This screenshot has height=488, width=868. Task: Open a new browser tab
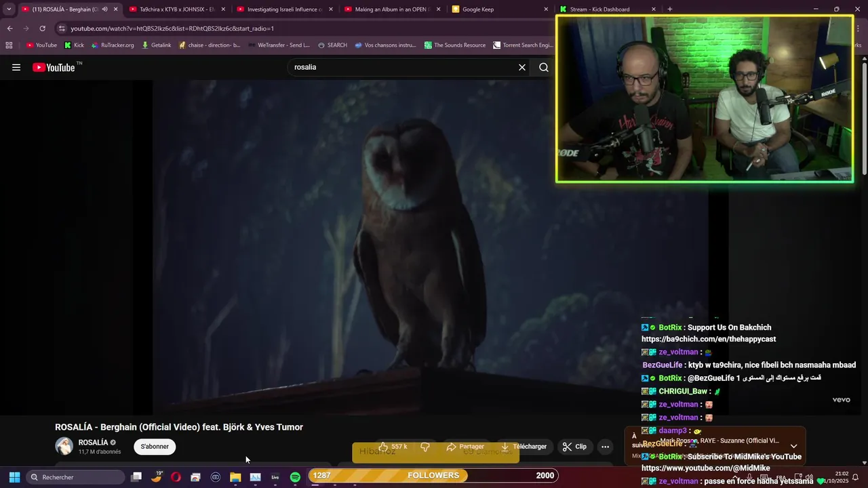670,9
